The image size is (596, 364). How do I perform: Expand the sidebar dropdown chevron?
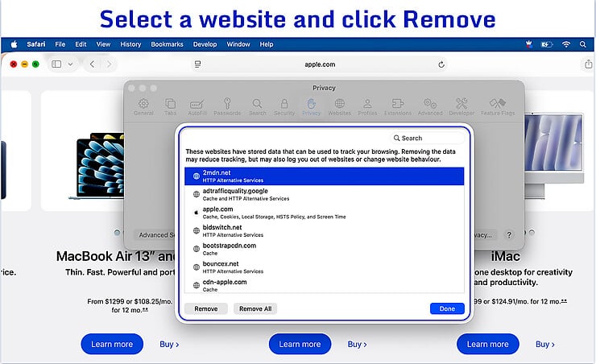(x=70, y=64)
